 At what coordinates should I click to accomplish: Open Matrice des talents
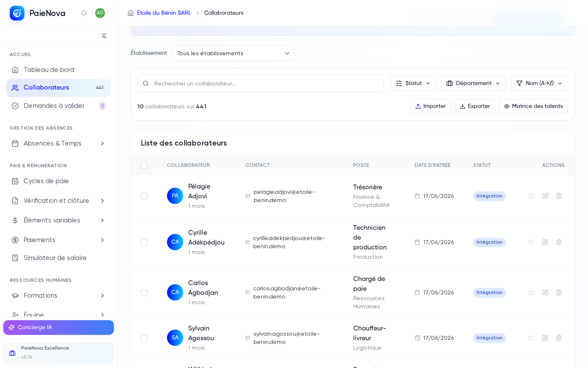click(x=533, y=106)
